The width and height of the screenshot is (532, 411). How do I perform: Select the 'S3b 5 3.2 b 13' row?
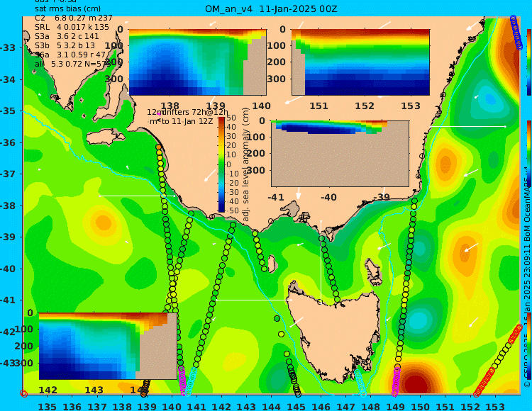click(65, 45)
